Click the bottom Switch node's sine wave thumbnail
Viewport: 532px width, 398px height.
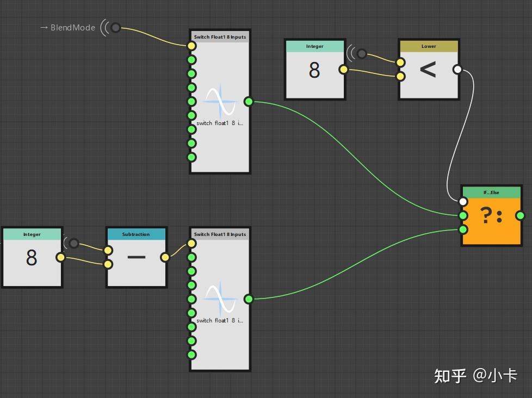[x=220, y=298]
